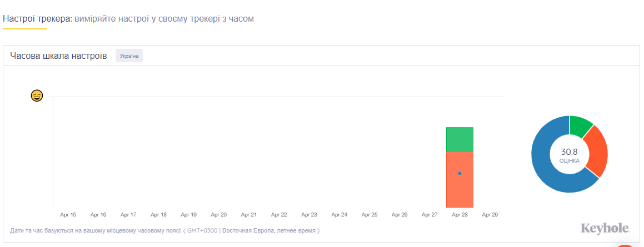Click the Apr 24 date label
This screenshot has width=644, height=247.
[340, 215]
